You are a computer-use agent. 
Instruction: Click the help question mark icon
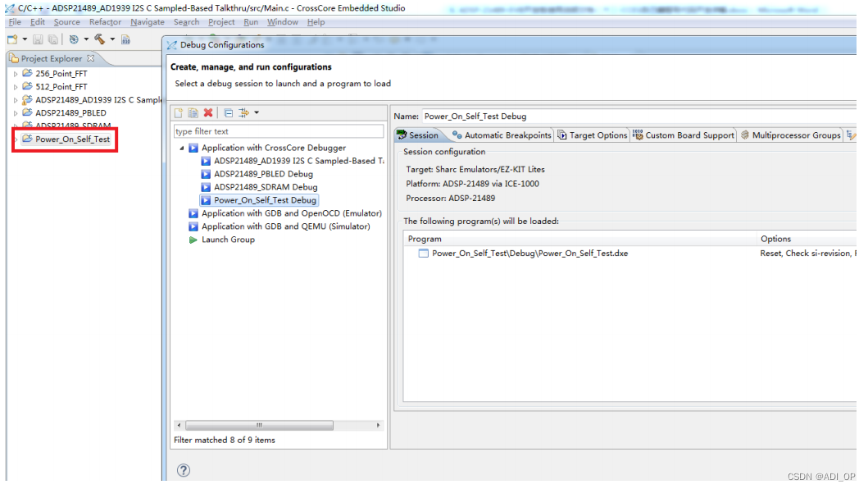click(184, 470)
